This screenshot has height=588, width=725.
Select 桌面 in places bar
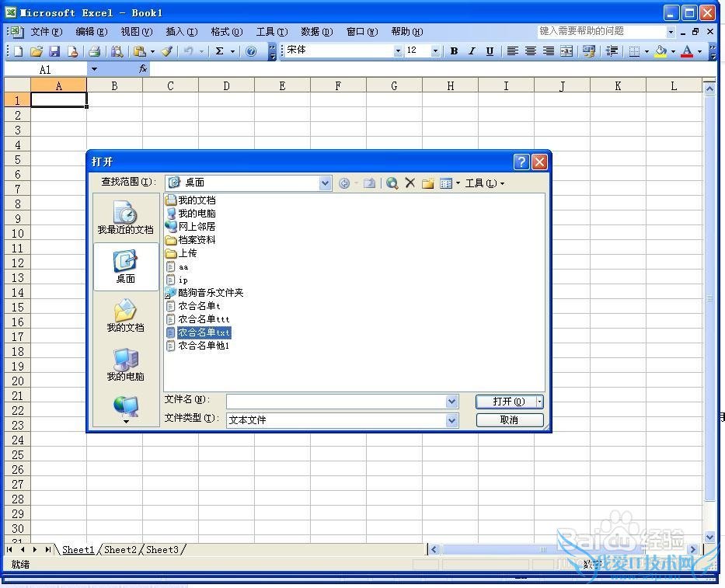[x=125, y=266]
